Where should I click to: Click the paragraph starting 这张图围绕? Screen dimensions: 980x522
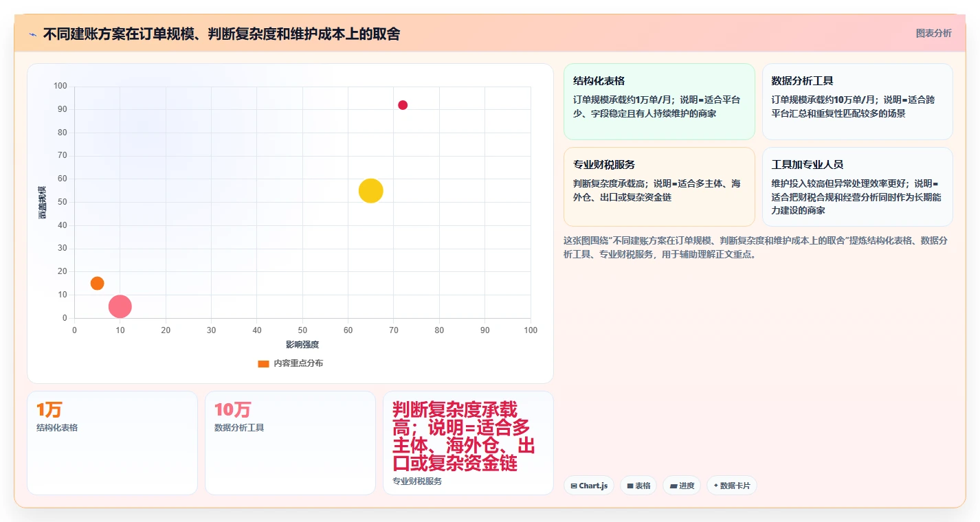(x=756, y=247)
